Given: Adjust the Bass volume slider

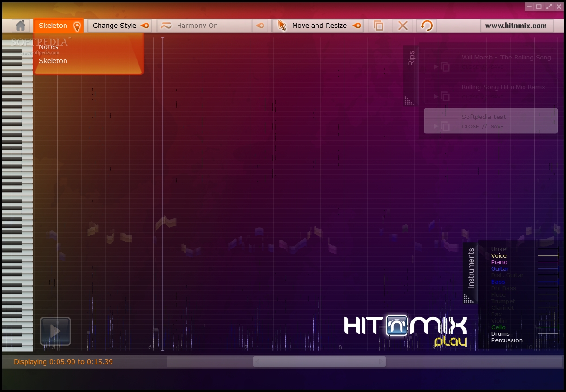Looking at the screenshot, I should pos(548,282).
